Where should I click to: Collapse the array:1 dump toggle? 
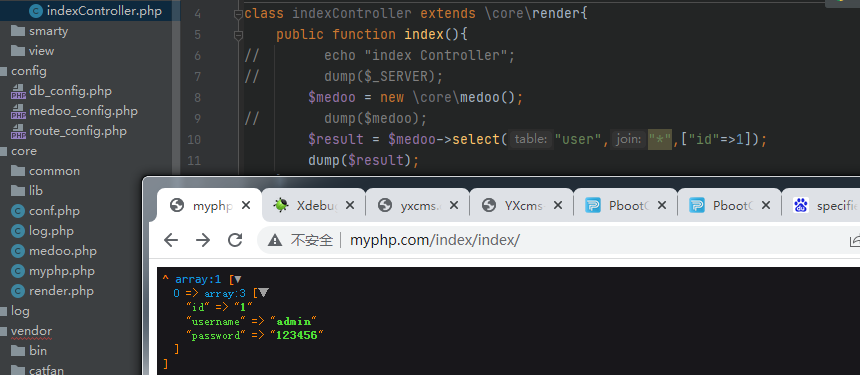point(237,279)
